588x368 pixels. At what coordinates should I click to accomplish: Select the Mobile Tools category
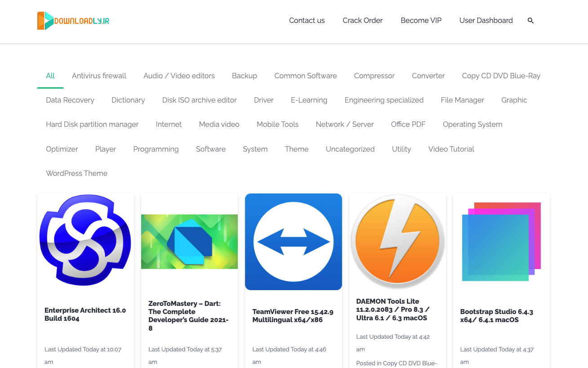pos(277,124)
